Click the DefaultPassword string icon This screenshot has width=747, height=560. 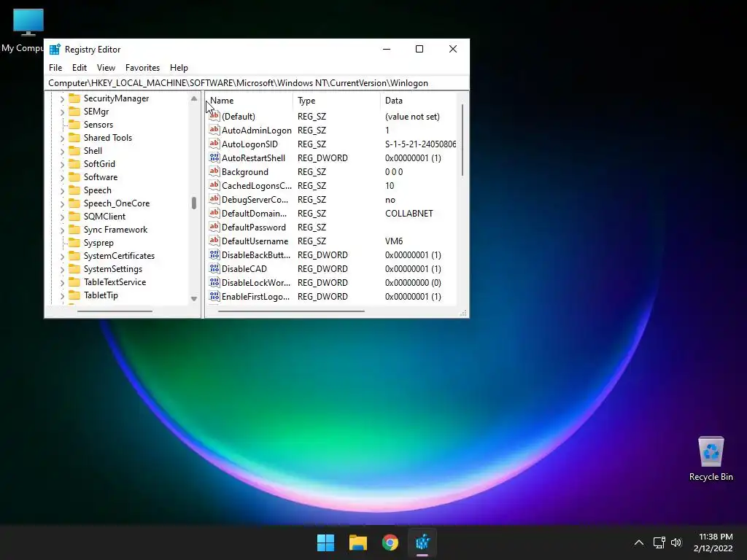[214, 226]
